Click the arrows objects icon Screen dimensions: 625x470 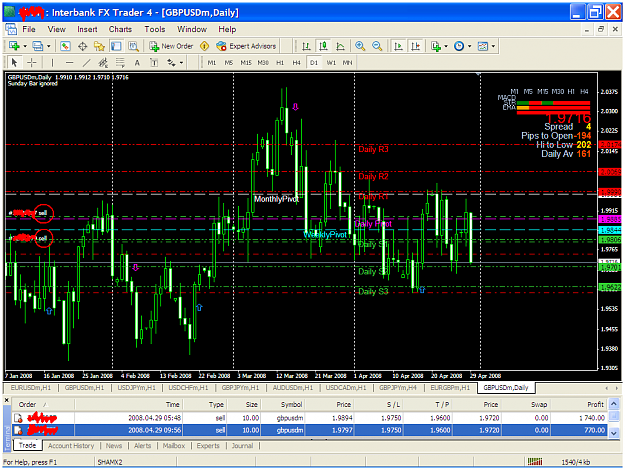tap(171, 63)
